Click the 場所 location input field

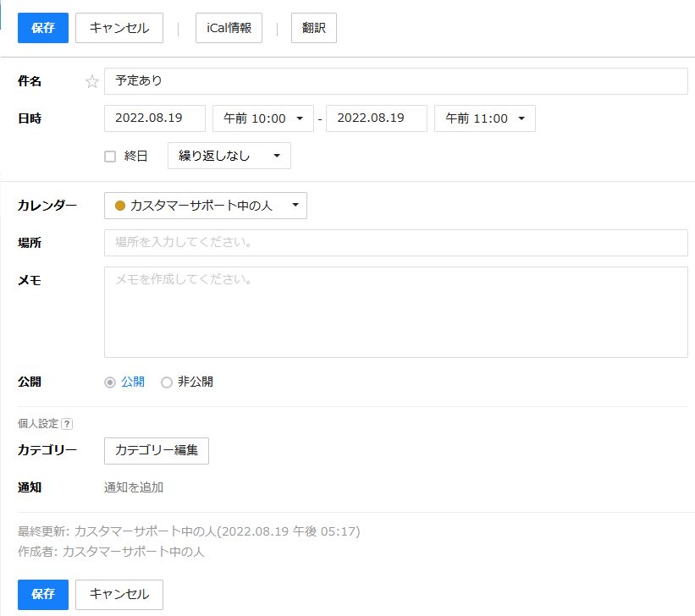point(395,243)
